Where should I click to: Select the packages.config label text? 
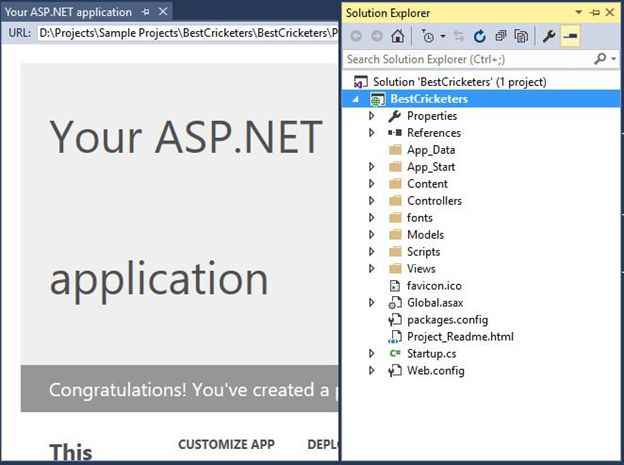[x=447, y=320]
